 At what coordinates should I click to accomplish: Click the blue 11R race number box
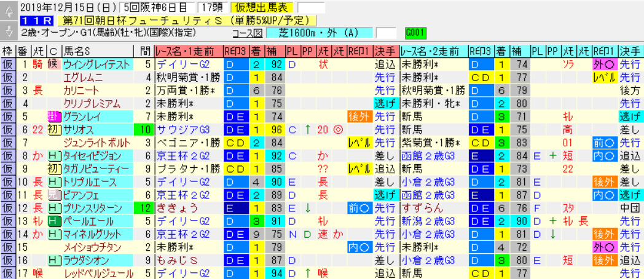(37, 20)
